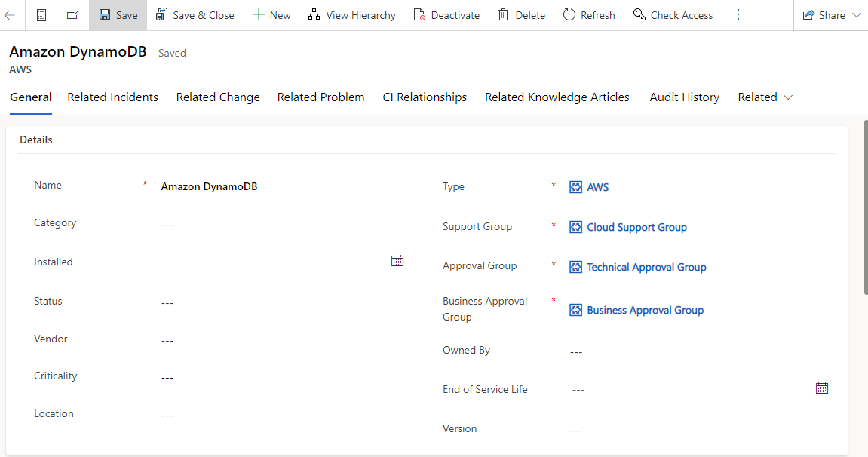Click the AWS subtitle under title
Image resolution: width=868 pixels, height=457 pixels.
(x=20, y=69)
